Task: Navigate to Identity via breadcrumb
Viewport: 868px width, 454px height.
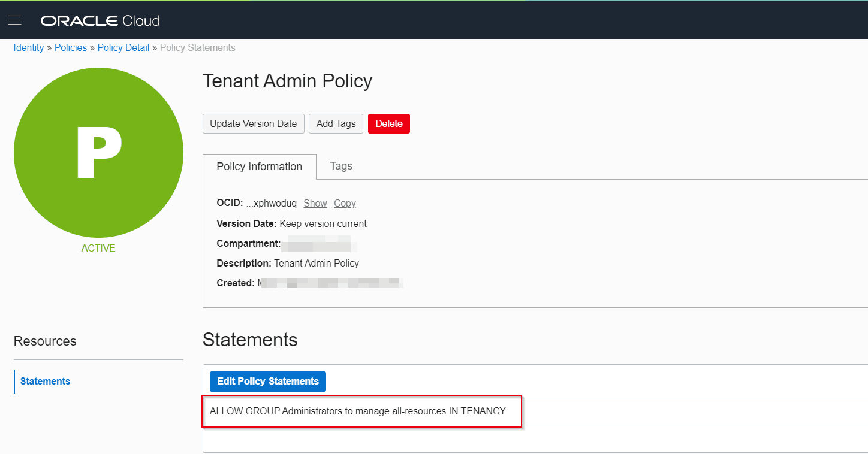Action: (28, 47)
